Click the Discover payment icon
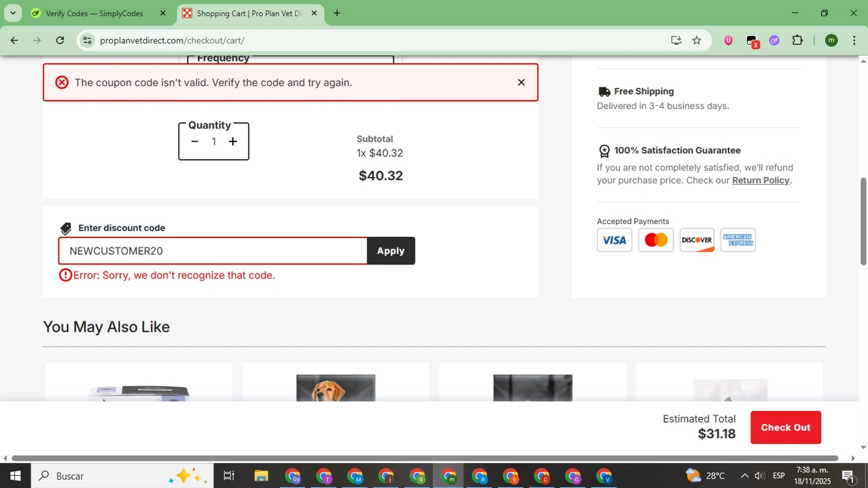Image resolution: width=868 pixels, height=488 pixels. pyautogui.click(x=697, y=240)
